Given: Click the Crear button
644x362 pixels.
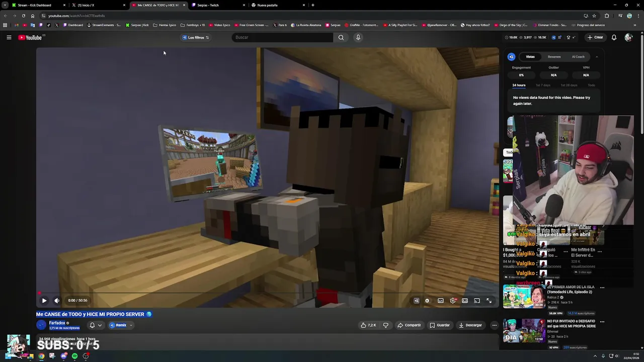Looking at the screenshot, I should (595, 37).
